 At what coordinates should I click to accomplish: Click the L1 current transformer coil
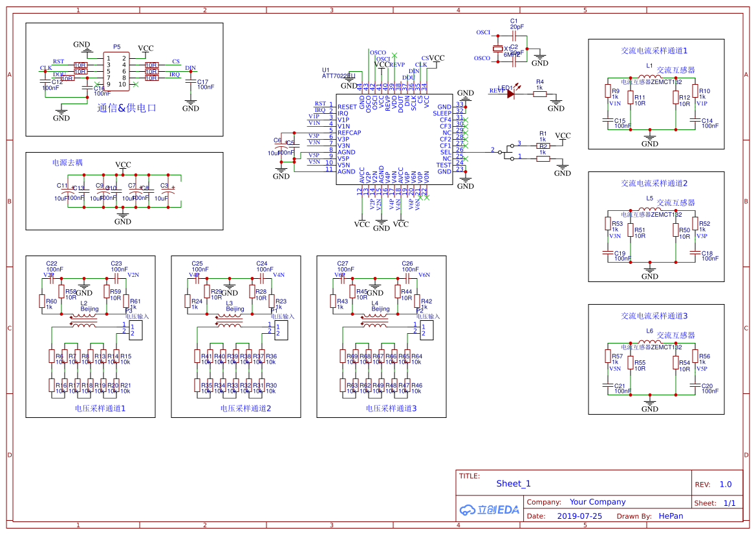pos(650,76)
